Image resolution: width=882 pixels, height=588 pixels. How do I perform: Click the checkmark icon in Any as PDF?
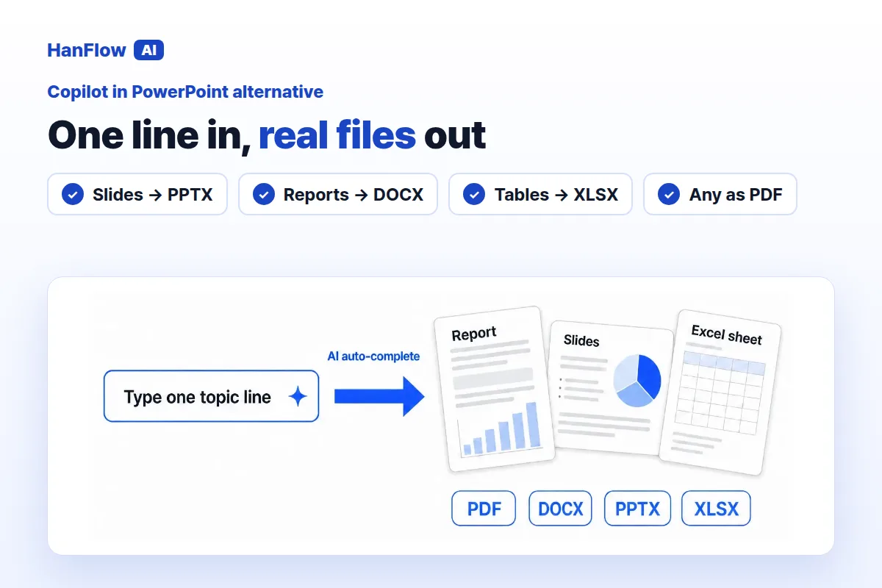[x=669, y=195]
